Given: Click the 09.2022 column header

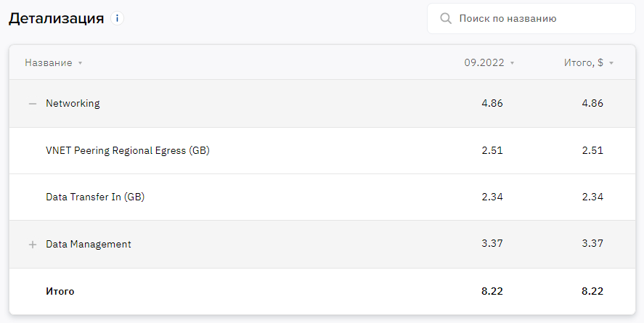Looking at the screenshot, I should (x=484, y=63).
